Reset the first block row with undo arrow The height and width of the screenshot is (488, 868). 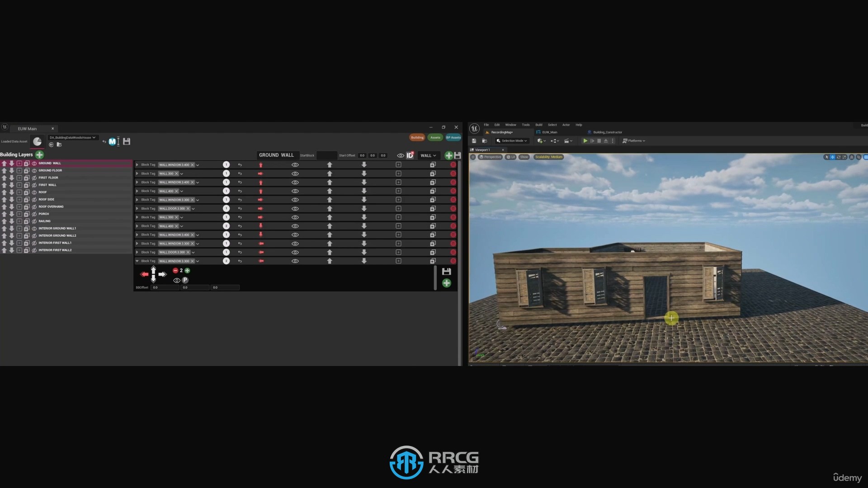coord(240,165)
